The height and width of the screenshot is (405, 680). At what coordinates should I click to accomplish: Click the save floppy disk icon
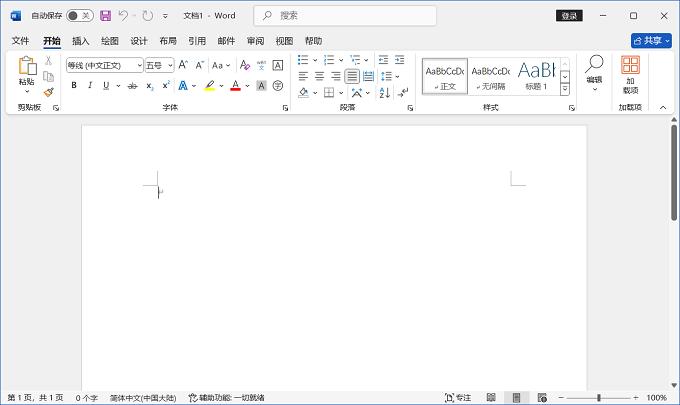click(x=105, y=16)
